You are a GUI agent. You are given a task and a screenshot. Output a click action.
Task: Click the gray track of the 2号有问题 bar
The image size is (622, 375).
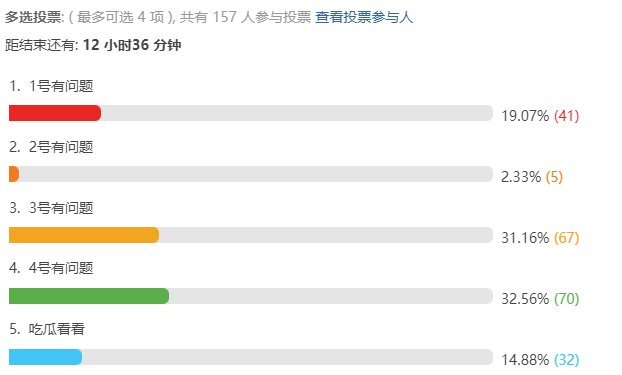click(x=256, y=174)
